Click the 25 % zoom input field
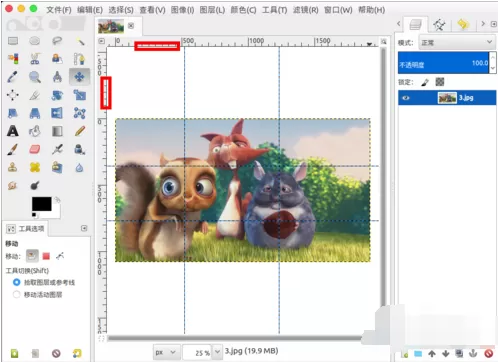The width and height of the screenshot is (498, 362). pyautogui.click(x=197, y=352)
